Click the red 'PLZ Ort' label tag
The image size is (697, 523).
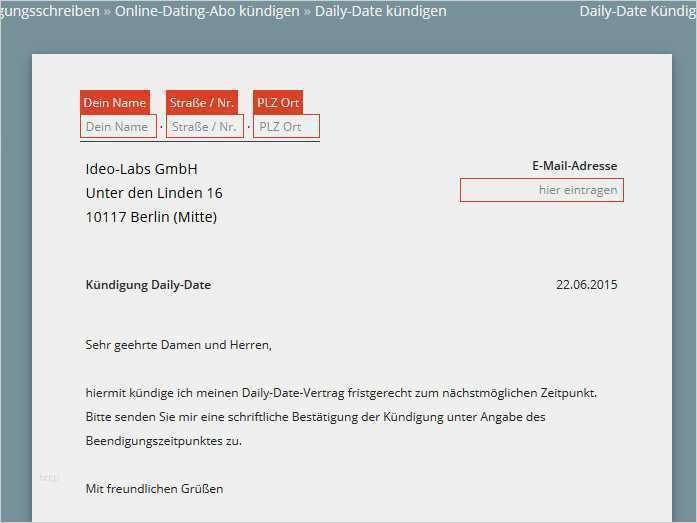click(277, 102)
